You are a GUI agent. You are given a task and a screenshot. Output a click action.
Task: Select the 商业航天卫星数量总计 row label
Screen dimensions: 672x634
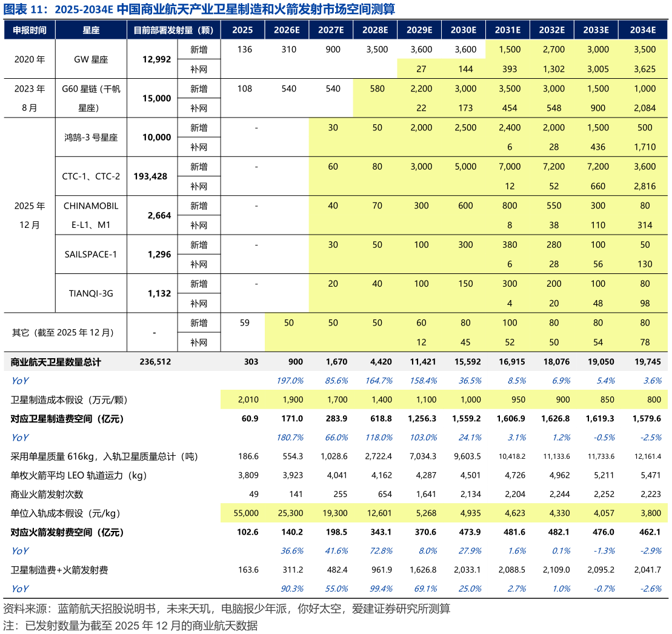tap(56, 362)
